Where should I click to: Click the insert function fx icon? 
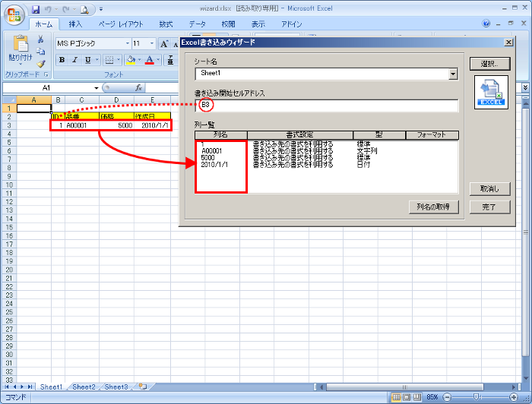tap(138, 88)
